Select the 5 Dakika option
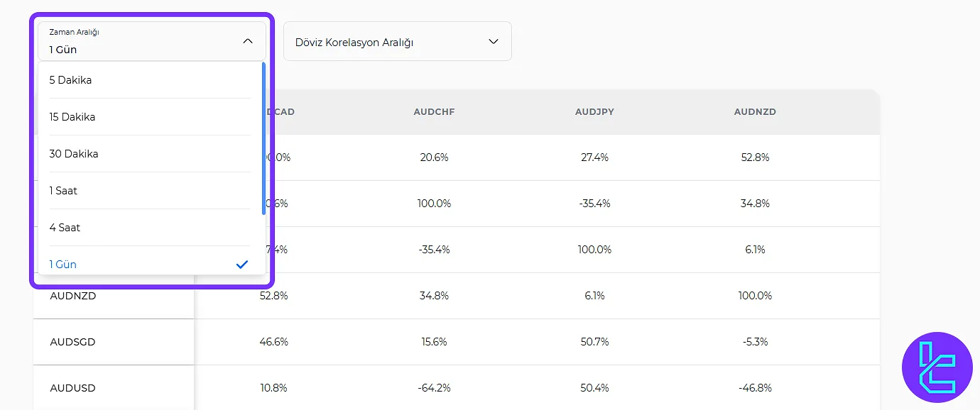The width and height of the screenshot is (980, 410). (70, 80)
